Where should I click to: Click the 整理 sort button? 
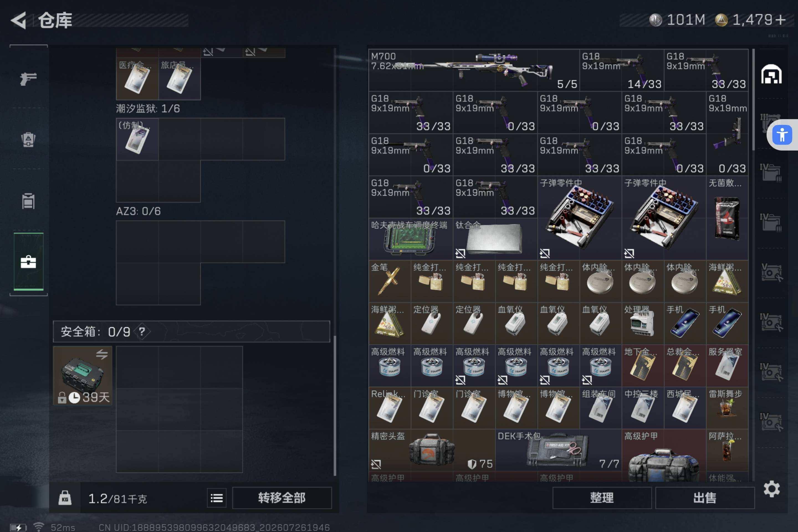[602, 498]
